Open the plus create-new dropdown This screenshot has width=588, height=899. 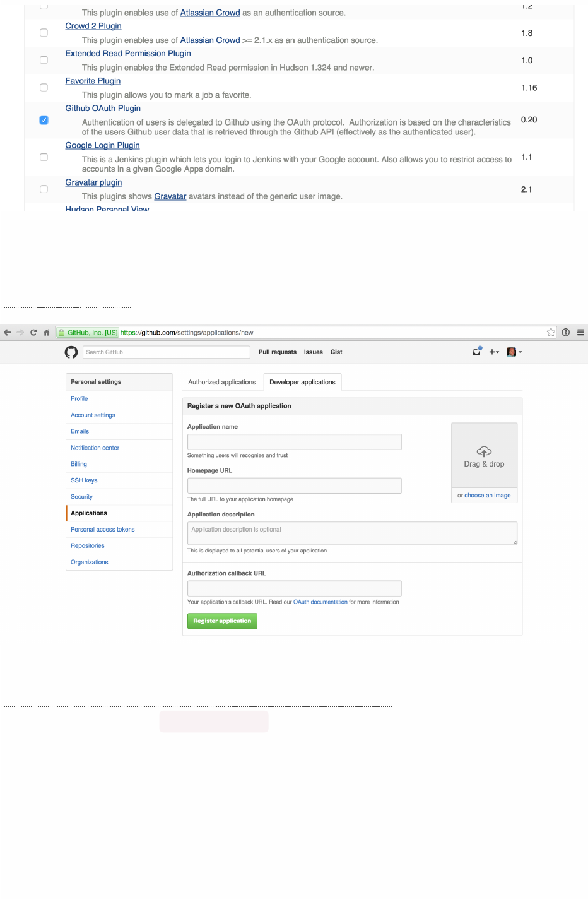pyautogui.click(x=494, y=352)
